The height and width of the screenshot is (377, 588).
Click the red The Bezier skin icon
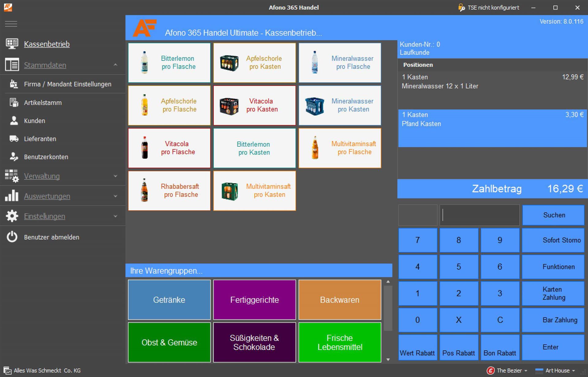pos(491,371)
